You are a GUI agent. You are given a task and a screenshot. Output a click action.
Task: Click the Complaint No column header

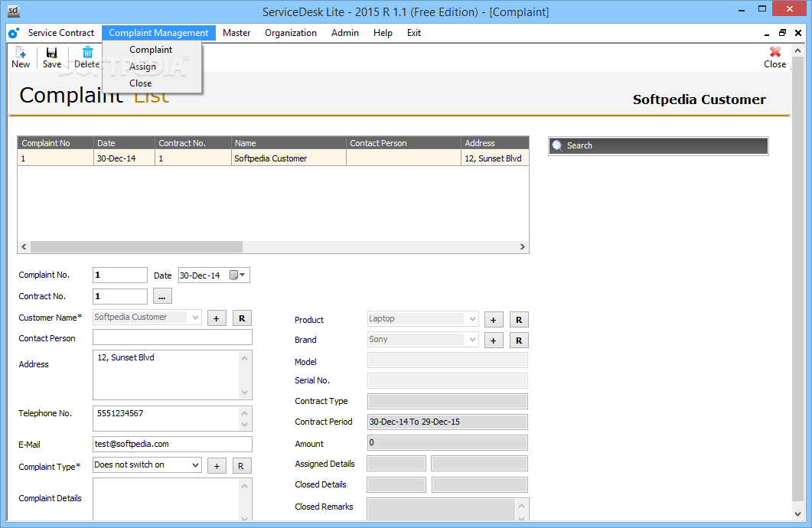55,143
